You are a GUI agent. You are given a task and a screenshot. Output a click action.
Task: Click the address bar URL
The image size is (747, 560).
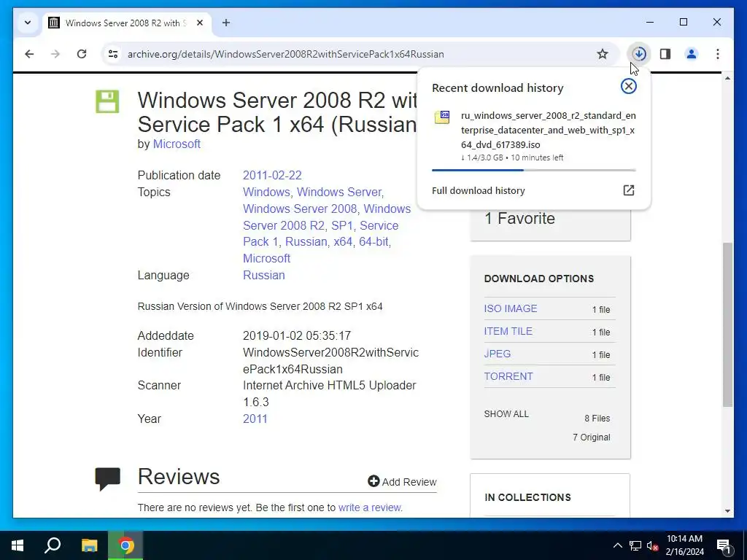285,54
